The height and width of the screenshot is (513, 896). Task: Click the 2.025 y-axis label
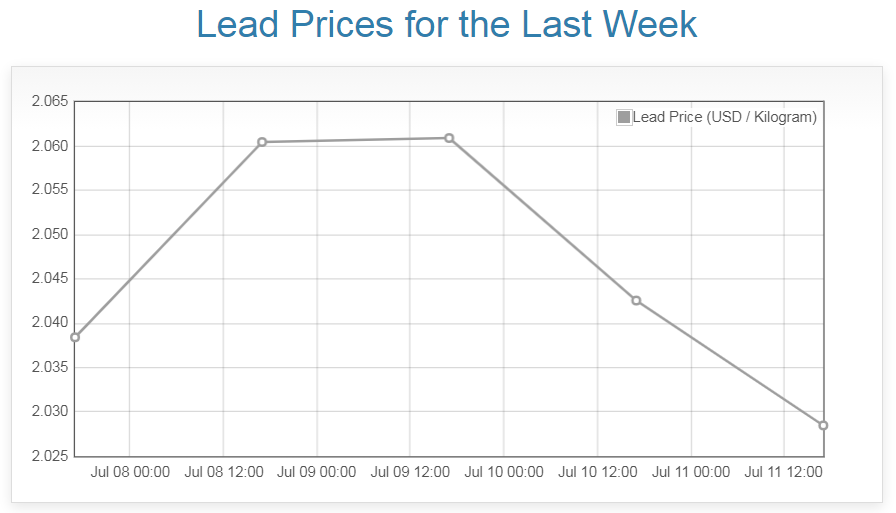[49, 456]
